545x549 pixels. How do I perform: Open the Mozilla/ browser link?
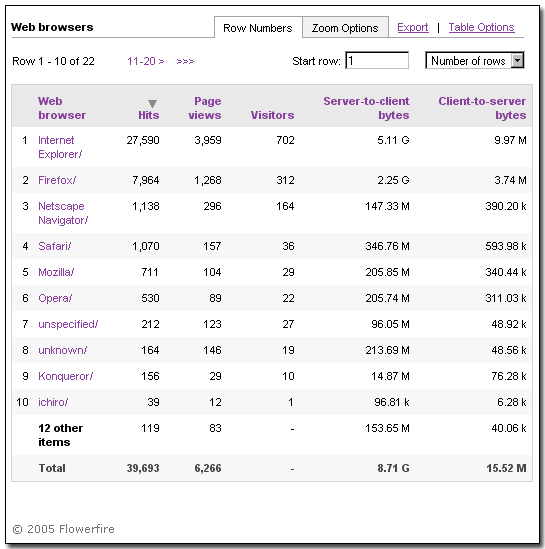[56, 272]
